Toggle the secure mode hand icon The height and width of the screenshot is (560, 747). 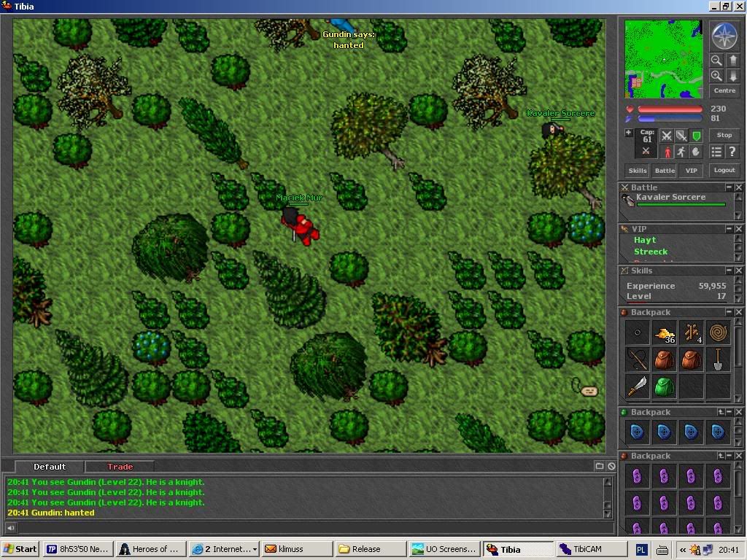tap(696, 152)
